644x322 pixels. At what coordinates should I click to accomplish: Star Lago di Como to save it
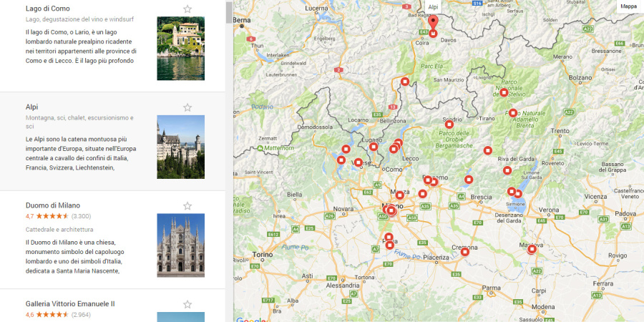[x=187, y=9]
